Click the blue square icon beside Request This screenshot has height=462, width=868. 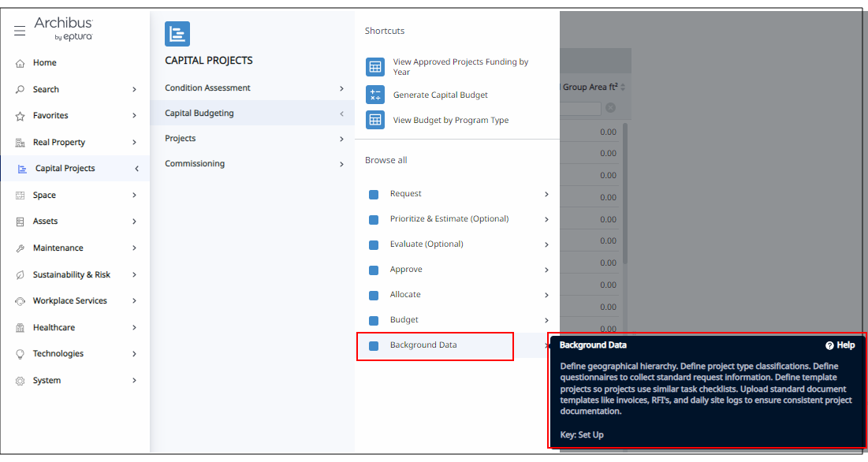pyautogui.click(x=374, y=194)
